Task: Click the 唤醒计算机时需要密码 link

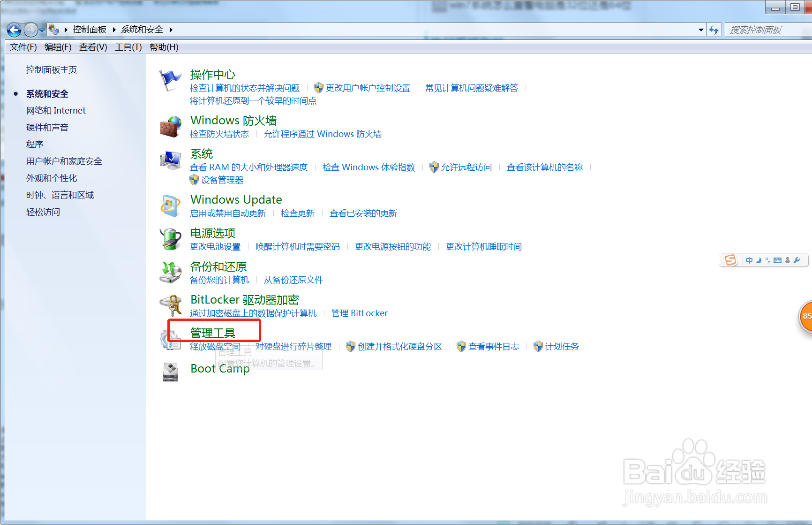Action: [x=298, y=247]
